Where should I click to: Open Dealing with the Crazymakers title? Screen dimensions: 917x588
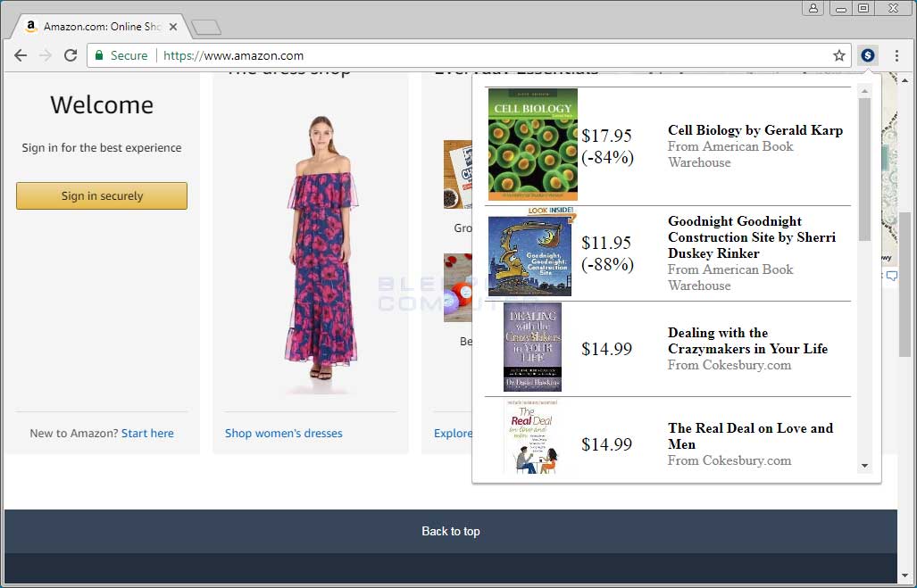748,341
